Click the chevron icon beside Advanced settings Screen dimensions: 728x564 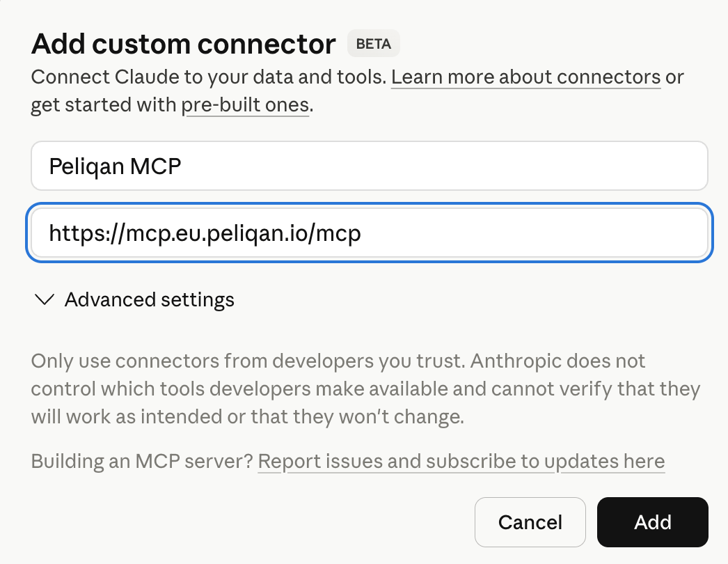[x=45, y=299]
